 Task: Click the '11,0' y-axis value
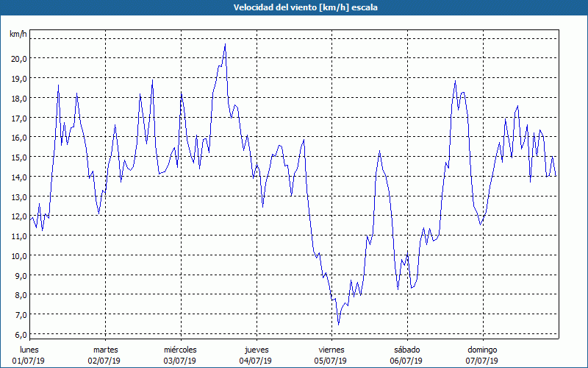coord(20,236)
